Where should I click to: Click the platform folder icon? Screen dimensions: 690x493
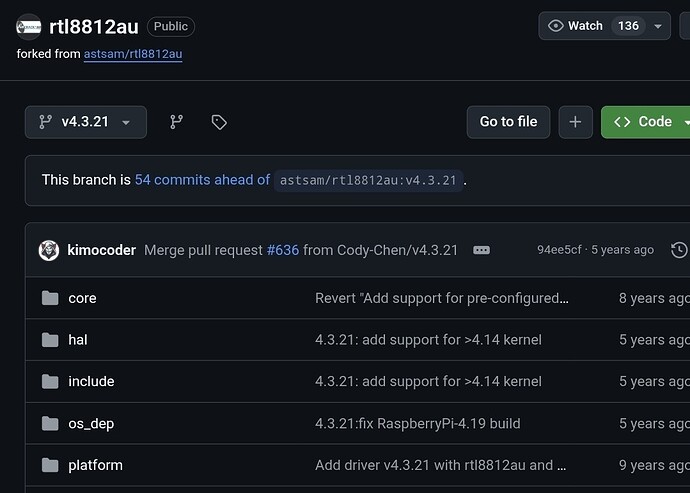50,465
